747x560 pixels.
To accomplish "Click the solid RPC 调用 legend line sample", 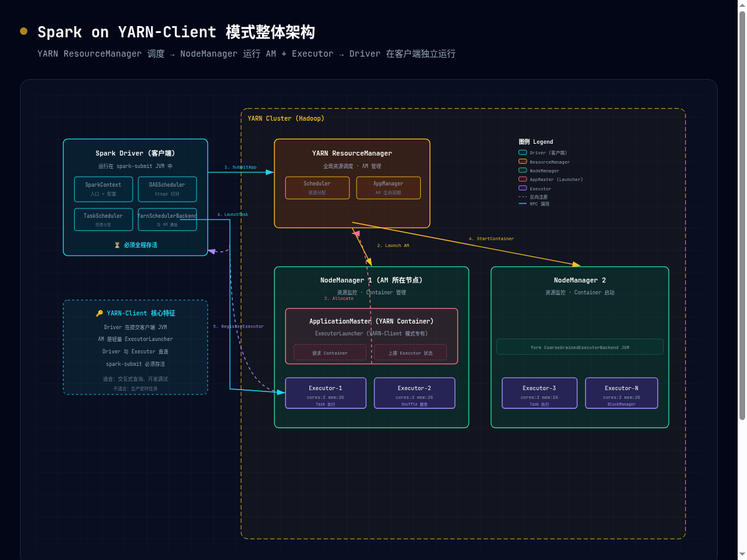I will click(x=523, y=203).
